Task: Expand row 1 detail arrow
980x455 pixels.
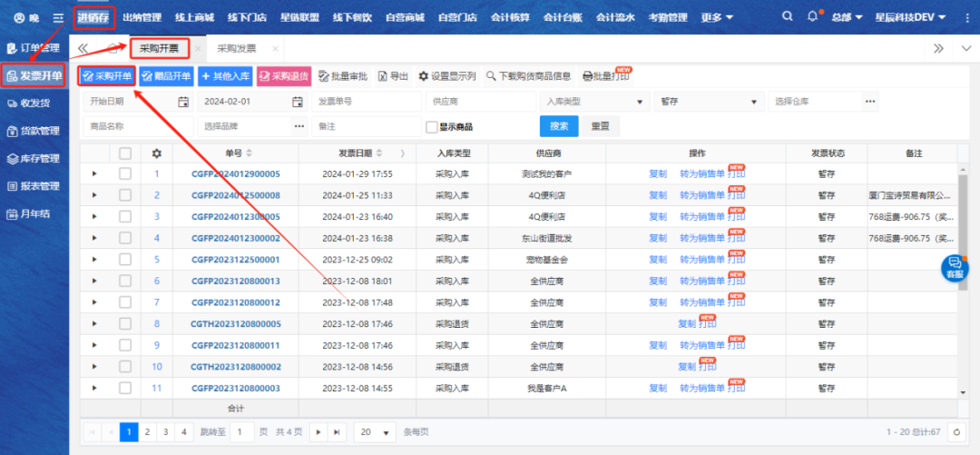Action: tap(94, 173)
